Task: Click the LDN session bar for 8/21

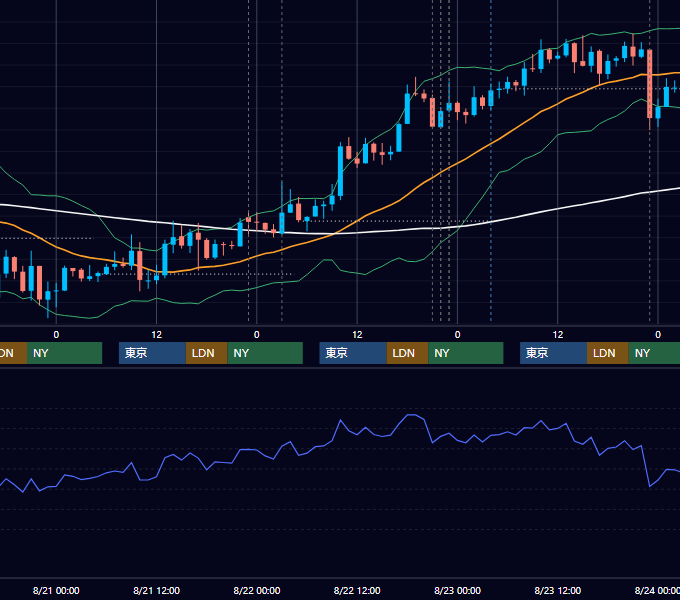Action: coord(206,353)
